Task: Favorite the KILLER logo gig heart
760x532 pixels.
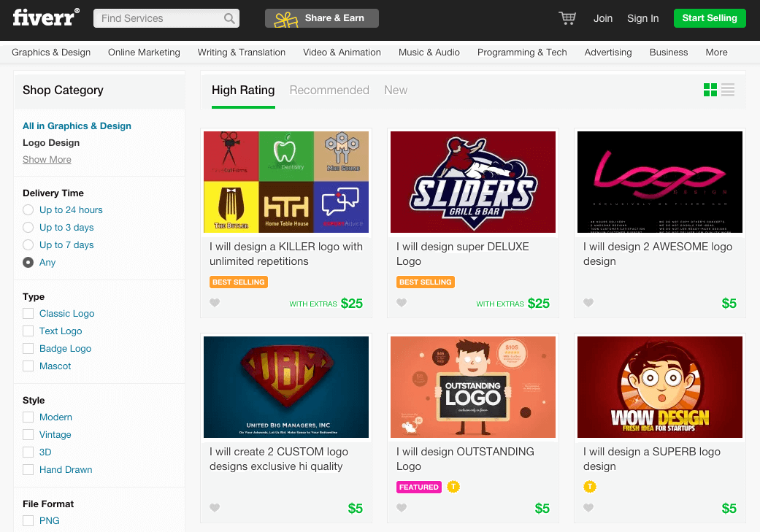Action: coord(215,303)
